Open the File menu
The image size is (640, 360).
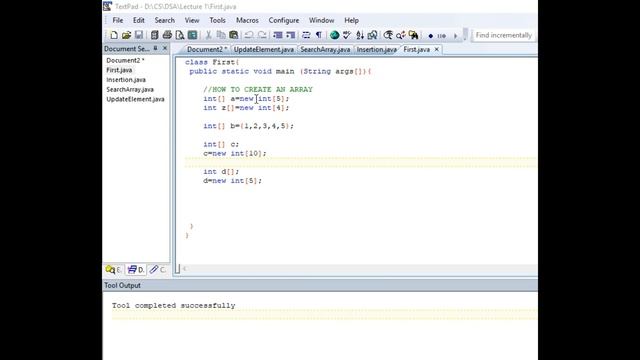pos(118,20)
